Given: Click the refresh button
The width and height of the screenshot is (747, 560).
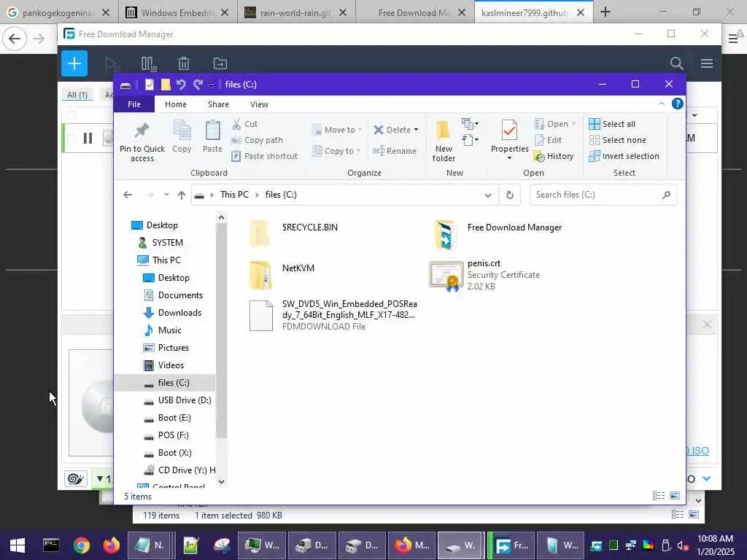Looking at the screenshot, I should coord(510,195).
